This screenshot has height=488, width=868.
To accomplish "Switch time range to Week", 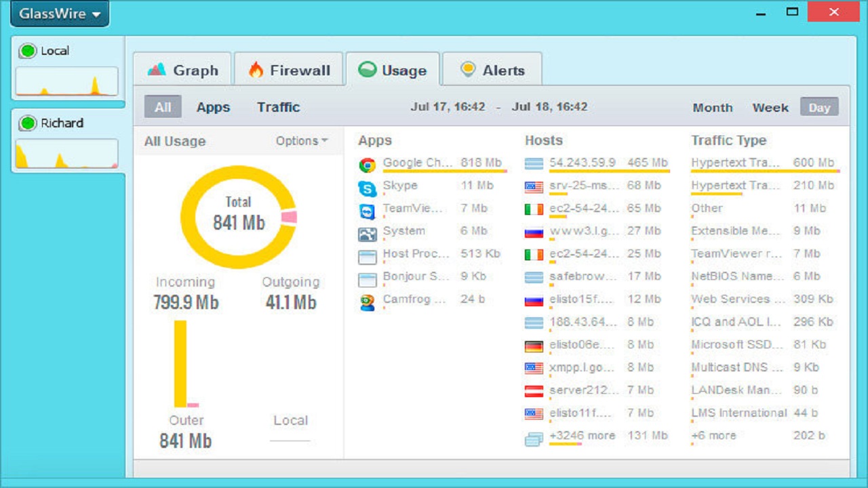I will (770, 107).
